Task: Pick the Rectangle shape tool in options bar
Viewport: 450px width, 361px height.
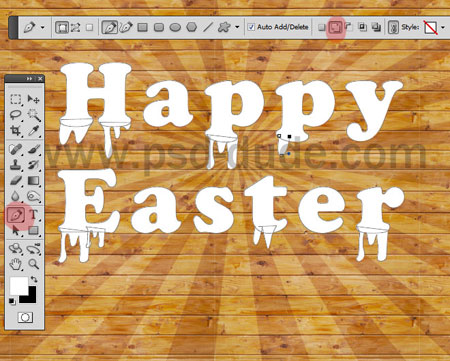Action: pos(143,27)
